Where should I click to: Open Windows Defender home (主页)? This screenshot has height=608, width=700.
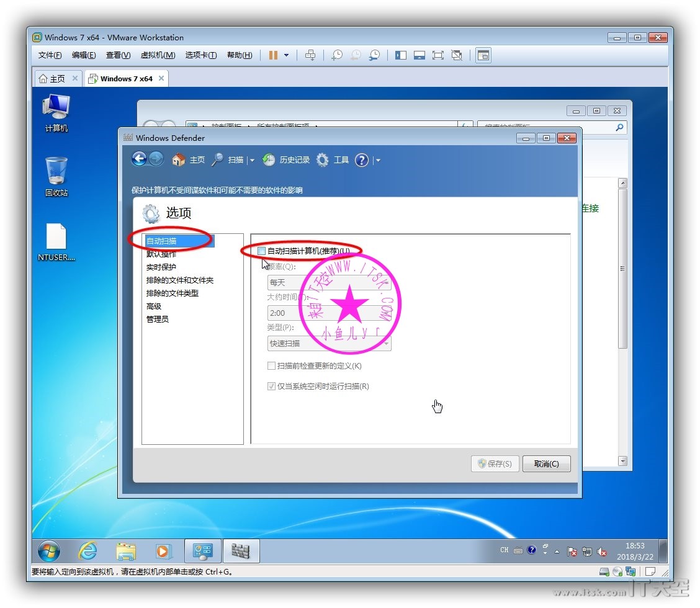pyautogui.click(x=188, y=160)
